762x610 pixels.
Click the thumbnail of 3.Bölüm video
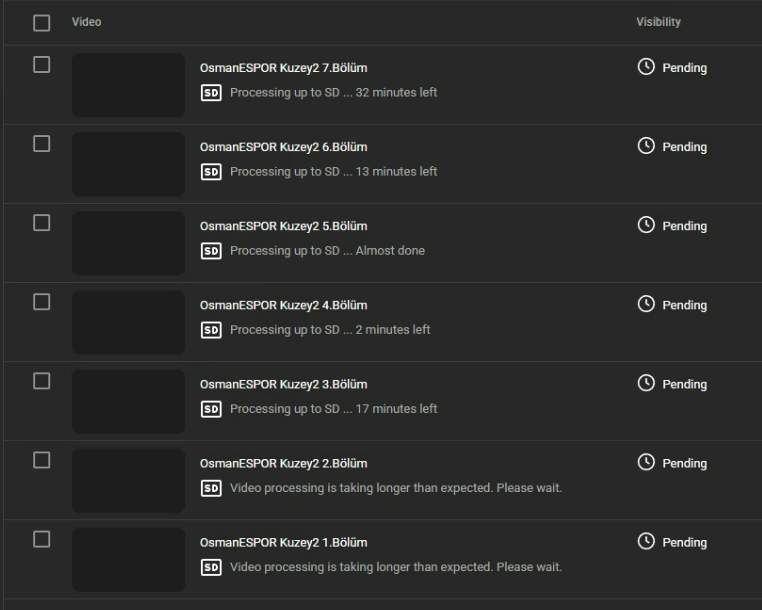click(x=128, y=401)
